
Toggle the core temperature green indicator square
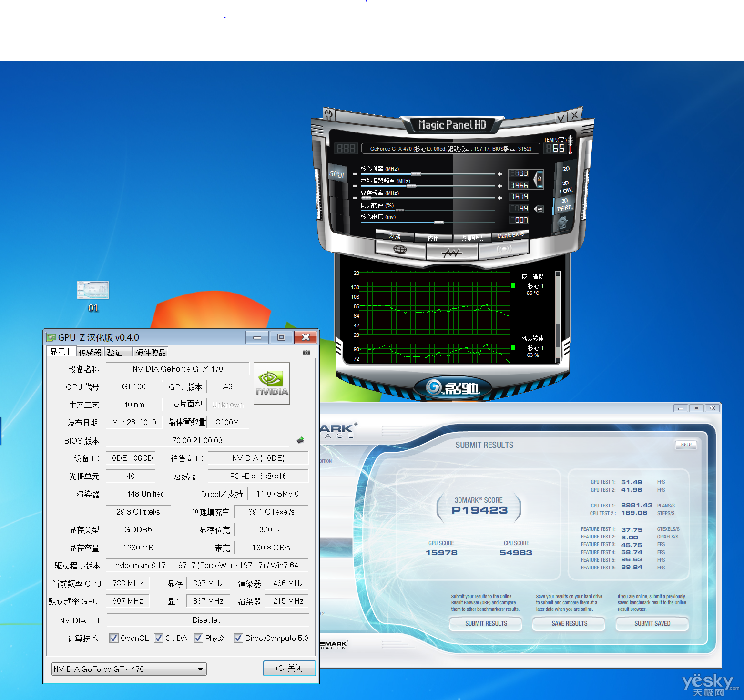point(513,285)
